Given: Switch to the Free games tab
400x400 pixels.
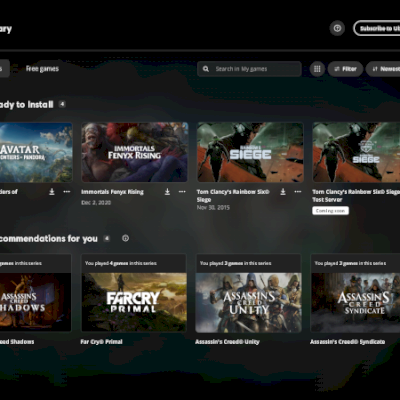Looking at the screenshot, I should coord(42,69).
